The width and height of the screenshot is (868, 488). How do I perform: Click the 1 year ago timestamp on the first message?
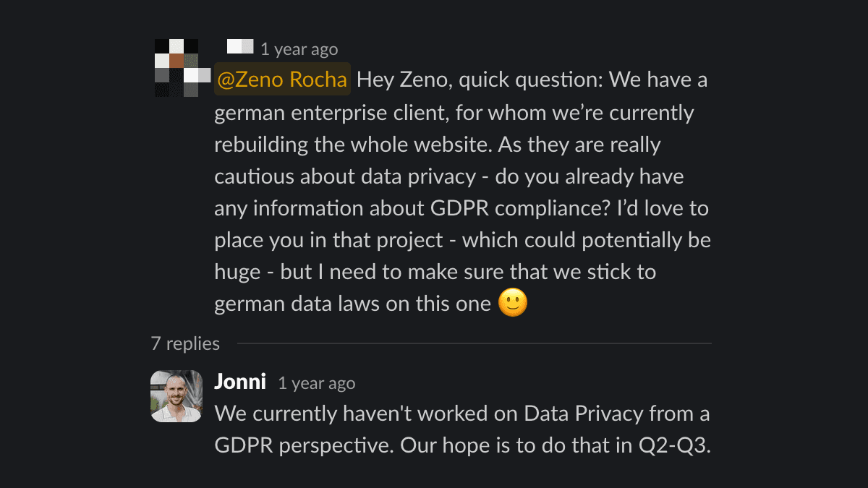298,49
